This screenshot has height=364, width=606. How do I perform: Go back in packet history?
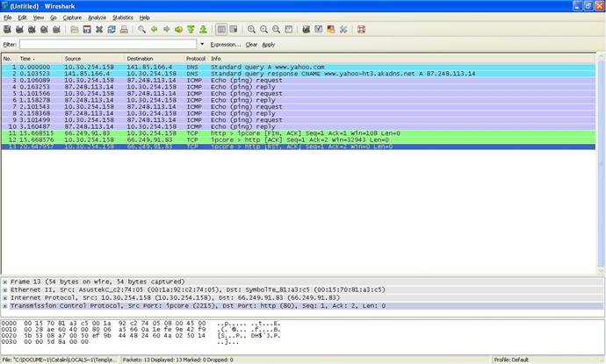click(x=155, y=29)
